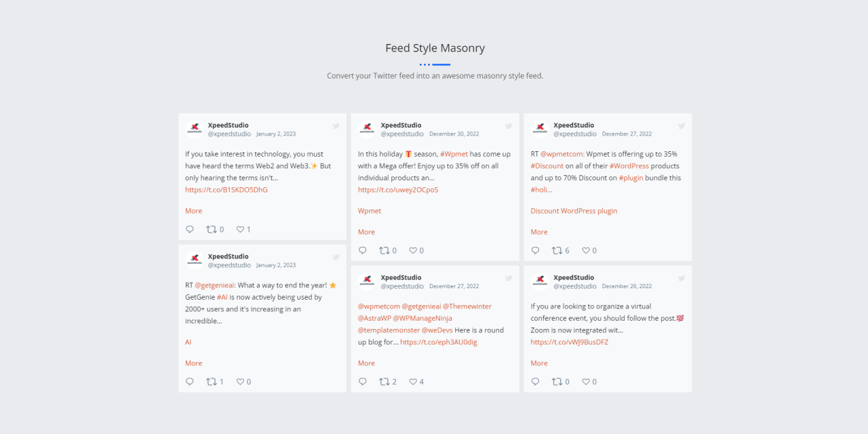Retweet the tweet showing 2 retweets
The height and width of the screenshot is (434, 868).
point(384,382)
